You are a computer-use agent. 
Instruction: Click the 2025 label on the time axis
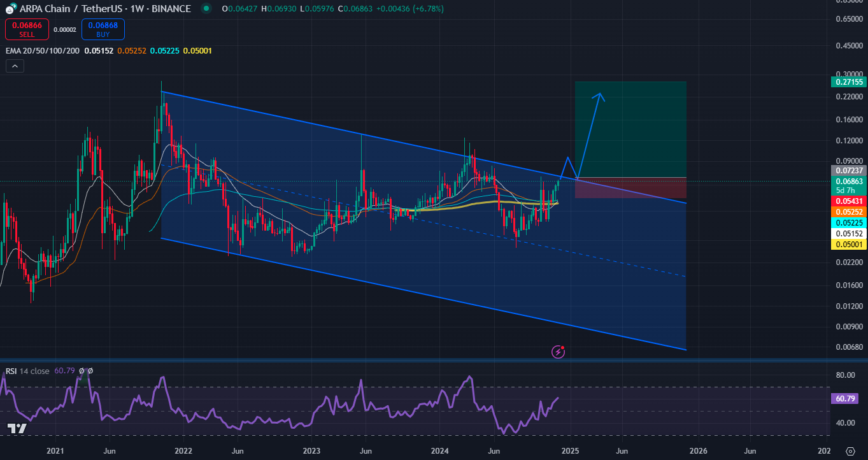(570, 450)
